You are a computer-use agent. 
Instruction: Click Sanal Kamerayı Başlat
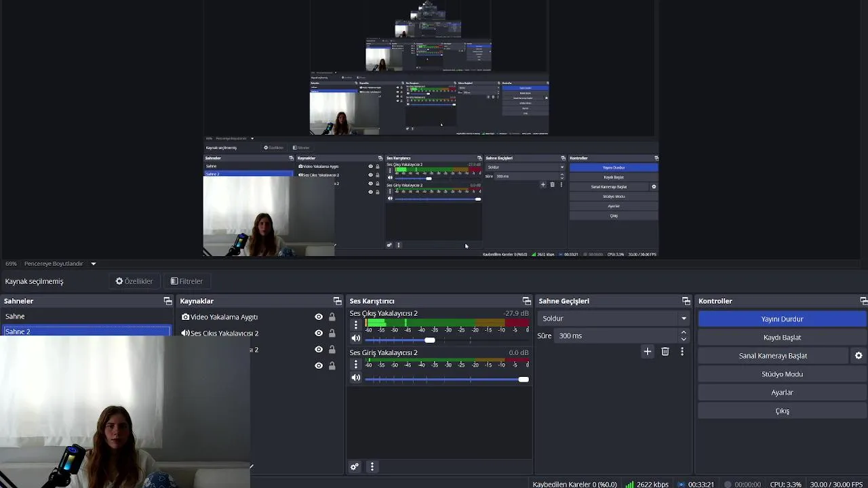(x=773, y=356)
